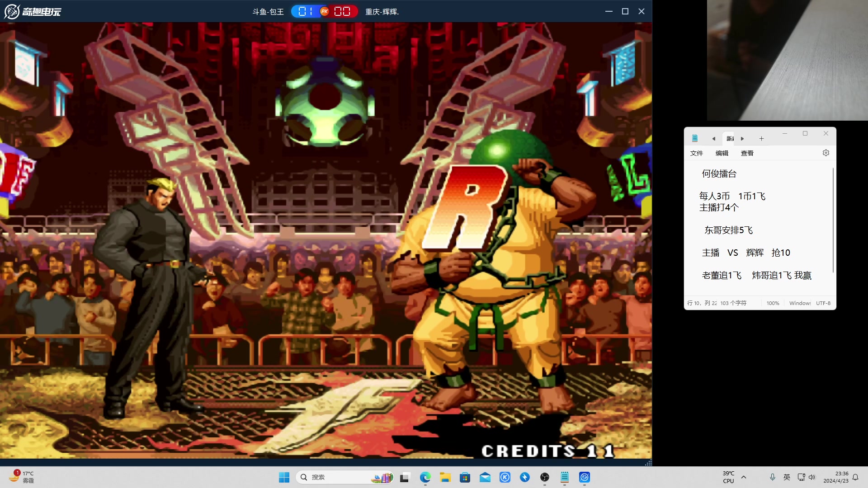
Task: Open the UTF-8 encoding selector
Action: coord(823,303)
